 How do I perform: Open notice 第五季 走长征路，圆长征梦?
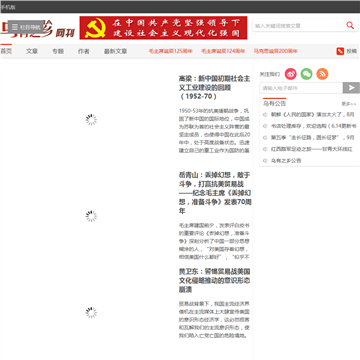pyautogui.click(x=313, y=137)
